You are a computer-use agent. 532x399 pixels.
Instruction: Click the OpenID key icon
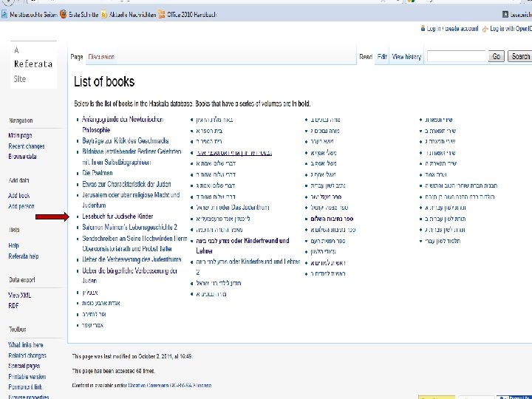(x=485, y=29)
